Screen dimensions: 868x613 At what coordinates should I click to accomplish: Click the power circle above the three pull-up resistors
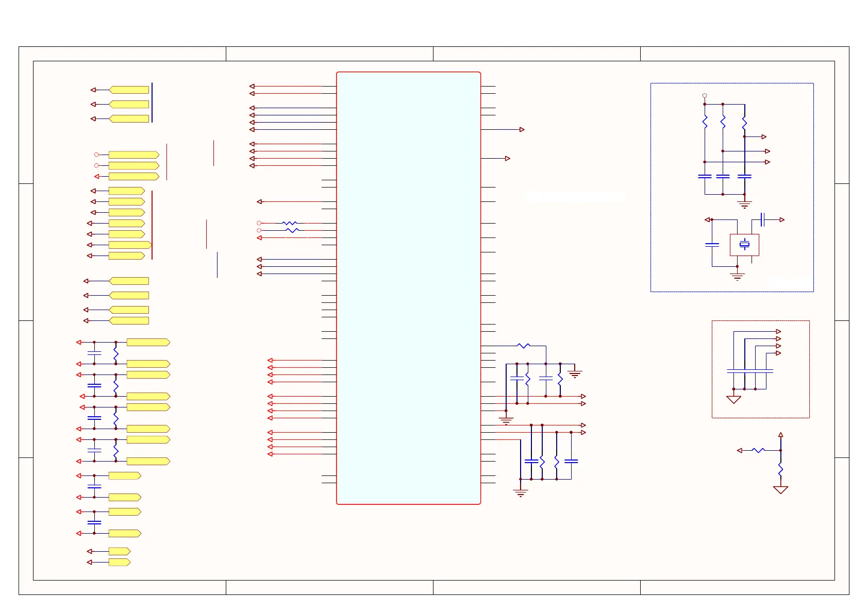point(705,96)
